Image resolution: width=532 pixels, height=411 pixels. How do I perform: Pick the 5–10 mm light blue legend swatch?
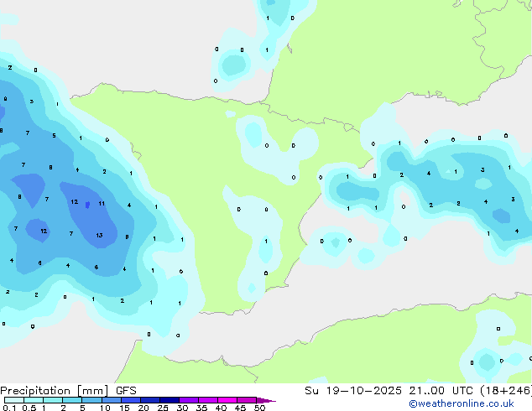tap(91, 400)
